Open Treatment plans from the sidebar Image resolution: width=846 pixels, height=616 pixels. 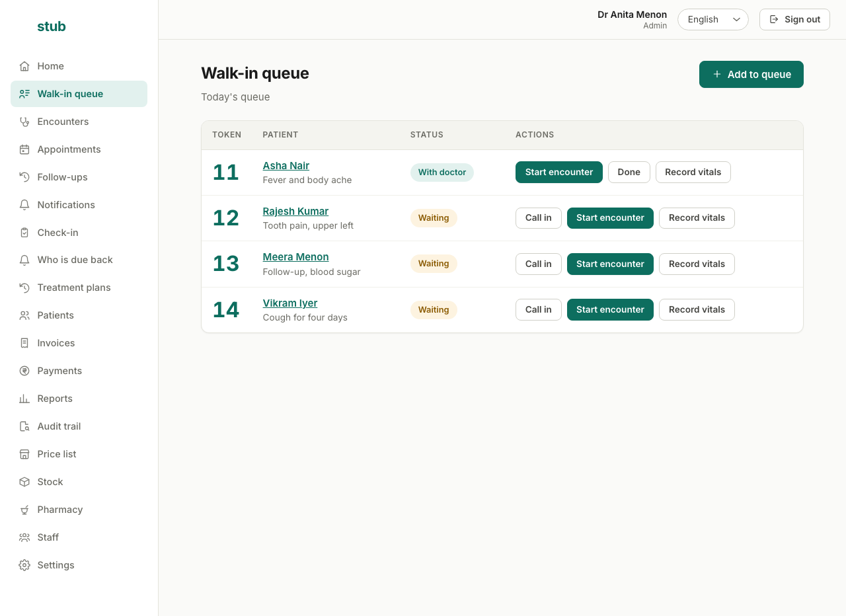[79, 288]
